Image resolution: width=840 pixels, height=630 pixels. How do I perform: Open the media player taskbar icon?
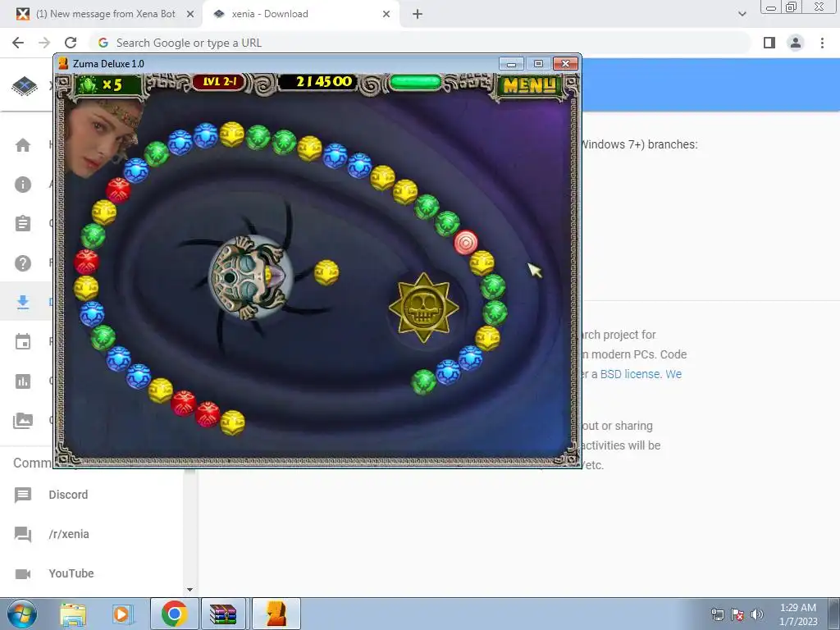122,614
